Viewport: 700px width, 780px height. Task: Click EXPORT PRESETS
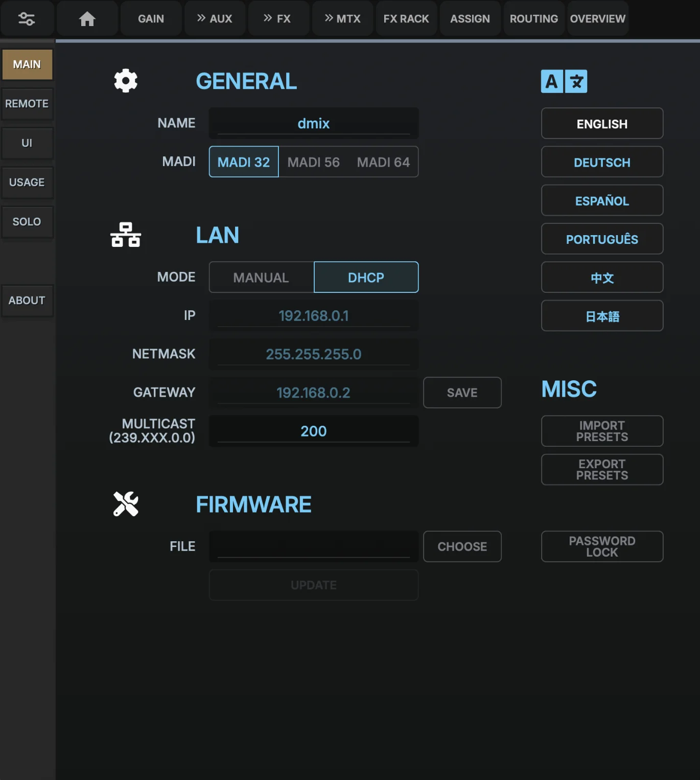point(602,469)
